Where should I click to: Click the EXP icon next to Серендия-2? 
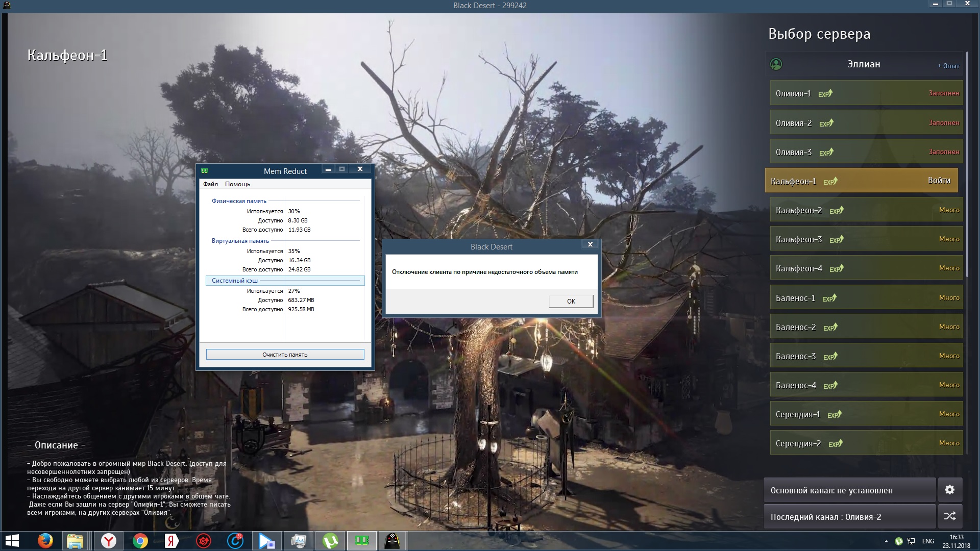(836, 443)
